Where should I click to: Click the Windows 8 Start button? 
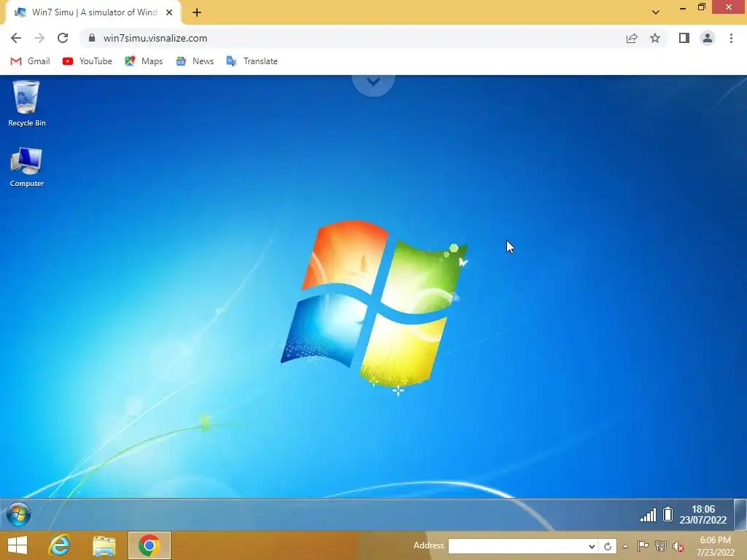pyautogui.click(x=18, y=545)
